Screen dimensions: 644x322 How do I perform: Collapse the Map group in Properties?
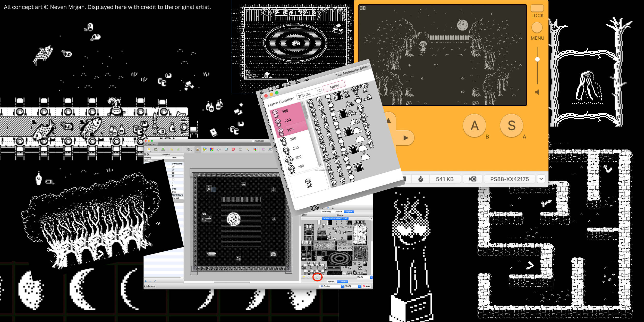tap(146, 160)
